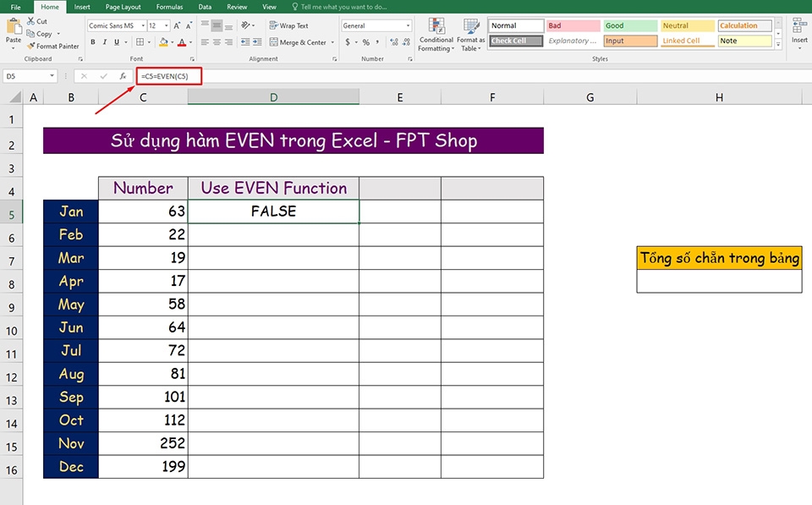Select the FALSE result cell
The height and width of the screenshot is (505, 812).
(x=273, y=211)
